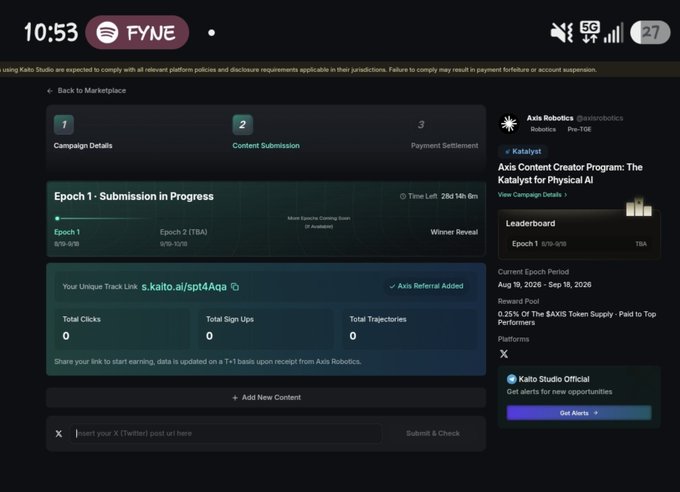
Task: Open the Spotify FYNE pill in status bar
Action: (137, 32)
